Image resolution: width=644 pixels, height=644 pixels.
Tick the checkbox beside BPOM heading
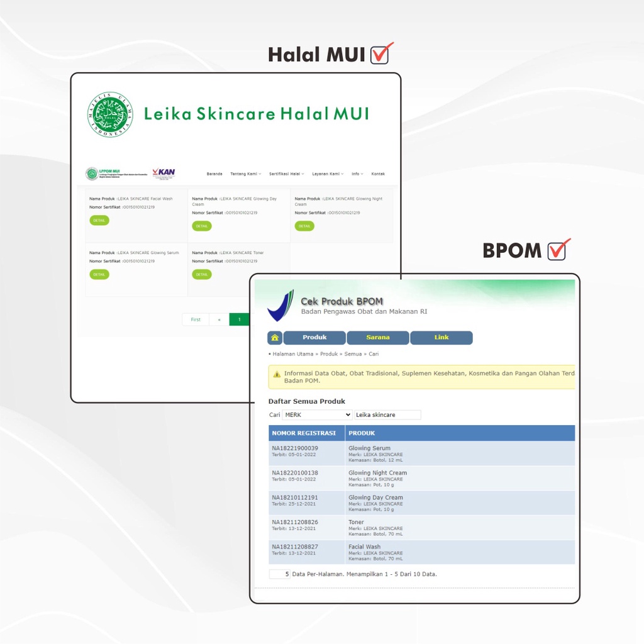557,250
